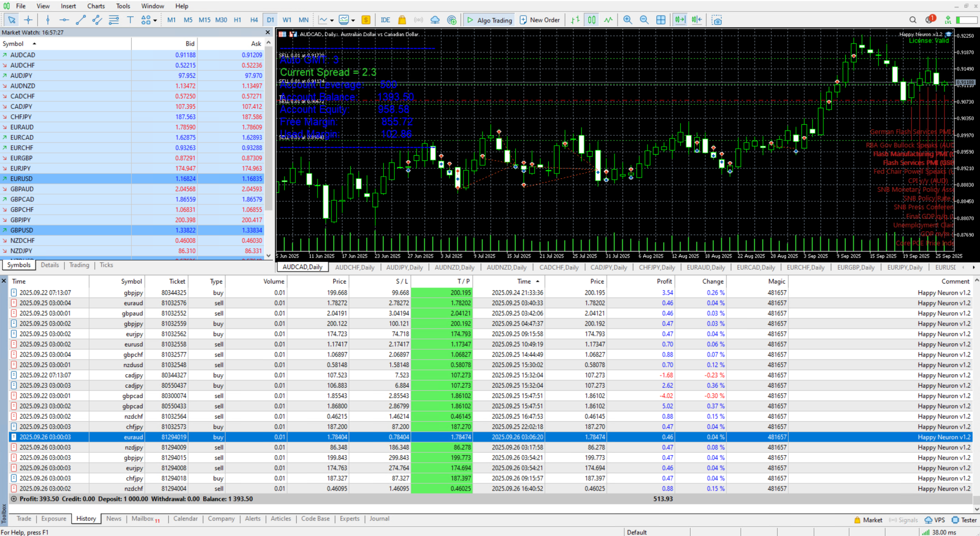Viewport: 980px width, 536px height.
Task: Switch to the Journal tab
Action: tap(379, 518)
